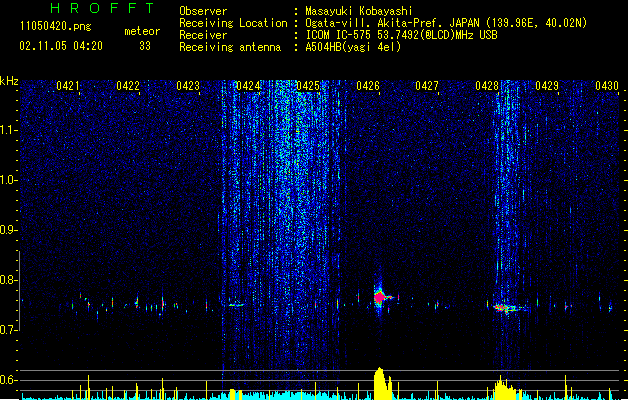Image resolution: width=629 pixels, height=400 pixels.
Task: Click the 0430 time marker
Action: (x=607, y=86)
